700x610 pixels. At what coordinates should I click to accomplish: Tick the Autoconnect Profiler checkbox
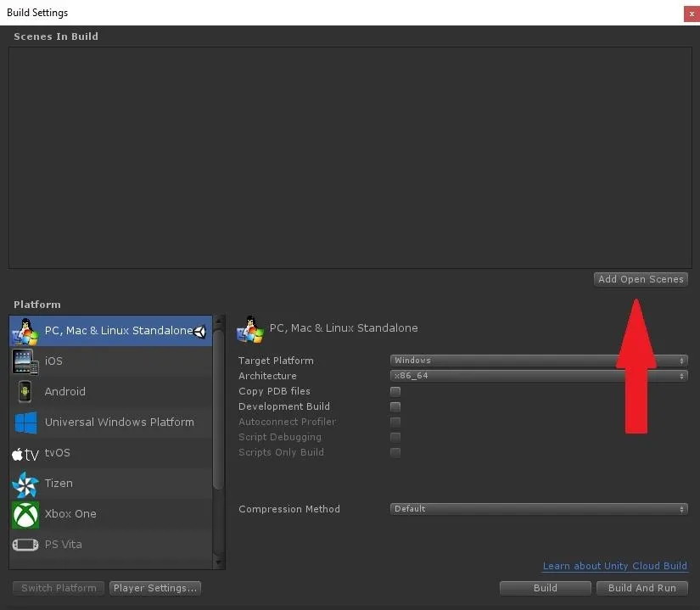pos(395,422)
